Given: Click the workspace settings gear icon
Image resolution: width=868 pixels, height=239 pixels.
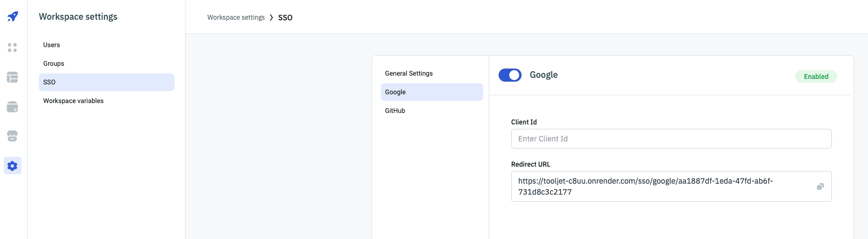Looking at the screenshot, I should click(13, 166).
